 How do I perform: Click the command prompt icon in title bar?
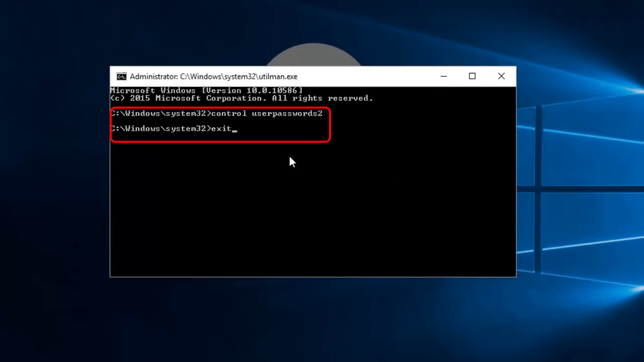[x=121, y=76]
